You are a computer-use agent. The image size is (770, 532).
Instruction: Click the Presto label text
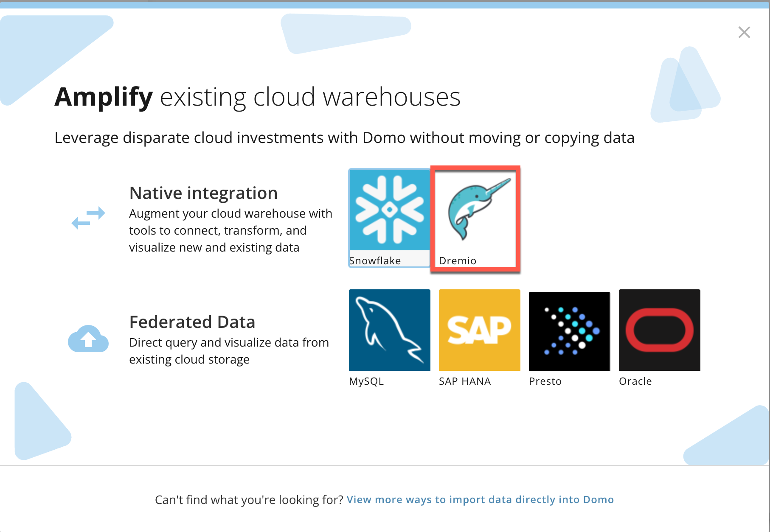545,381
